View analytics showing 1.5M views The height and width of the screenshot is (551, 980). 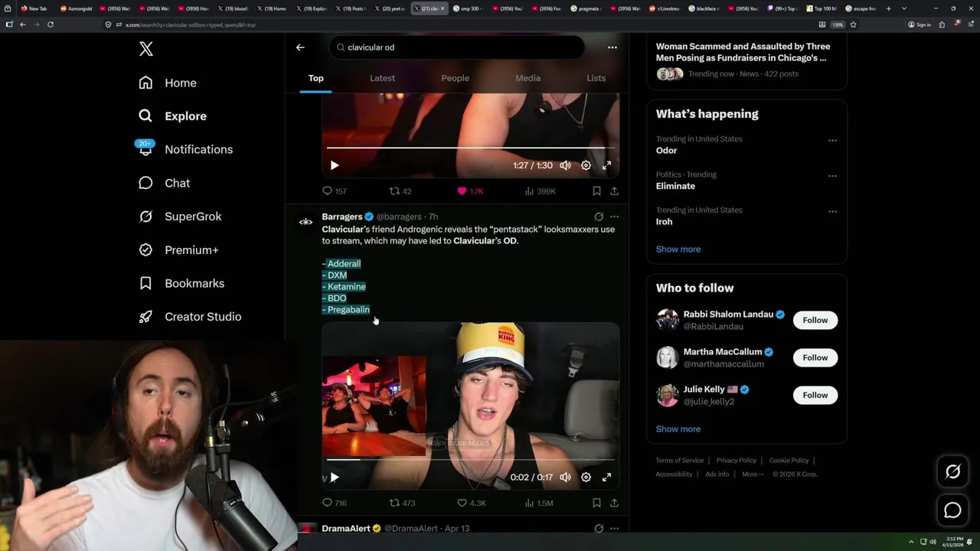pos(539,503)
